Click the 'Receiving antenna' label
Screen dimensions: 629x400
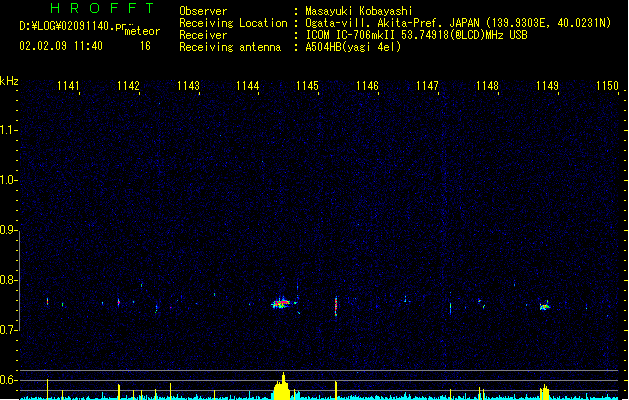coord(230,47)
